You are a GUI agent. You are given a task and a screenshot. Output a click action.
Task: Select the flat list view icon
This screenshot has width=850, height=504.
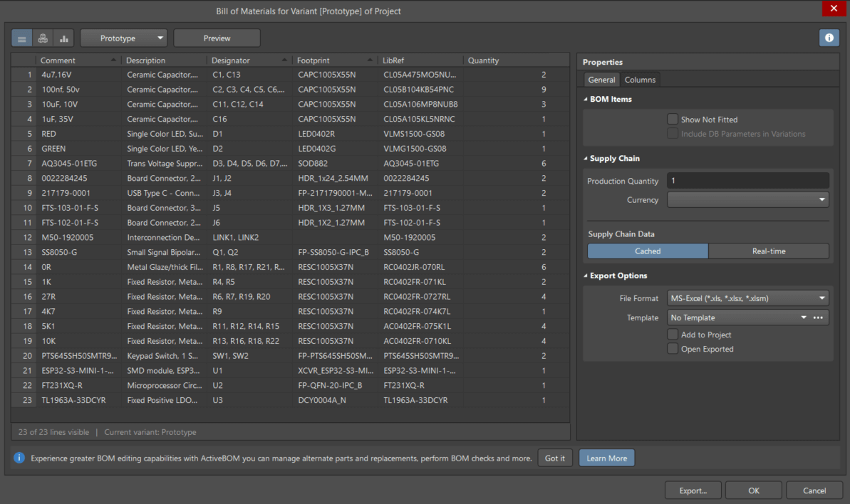click(21, 38)
